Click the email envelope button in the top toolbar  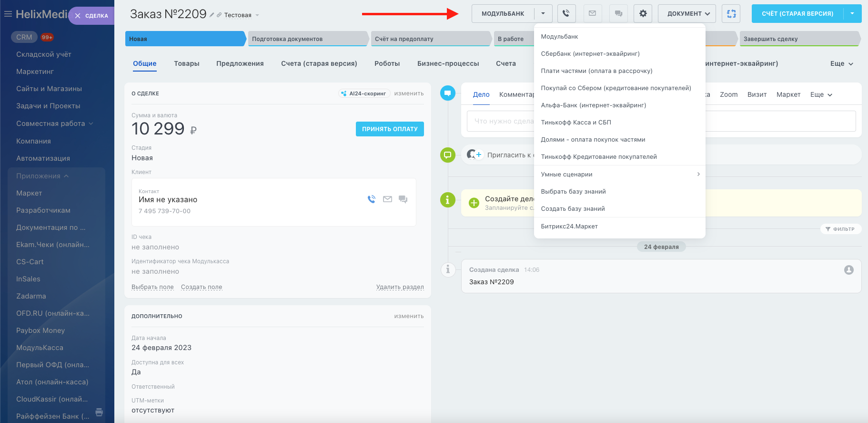click(x=592, y=13)
